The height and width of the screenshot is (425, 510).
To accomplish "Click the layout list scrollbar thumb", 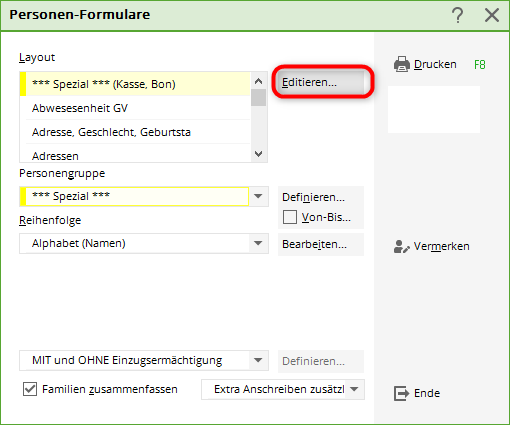I will 258,97.
